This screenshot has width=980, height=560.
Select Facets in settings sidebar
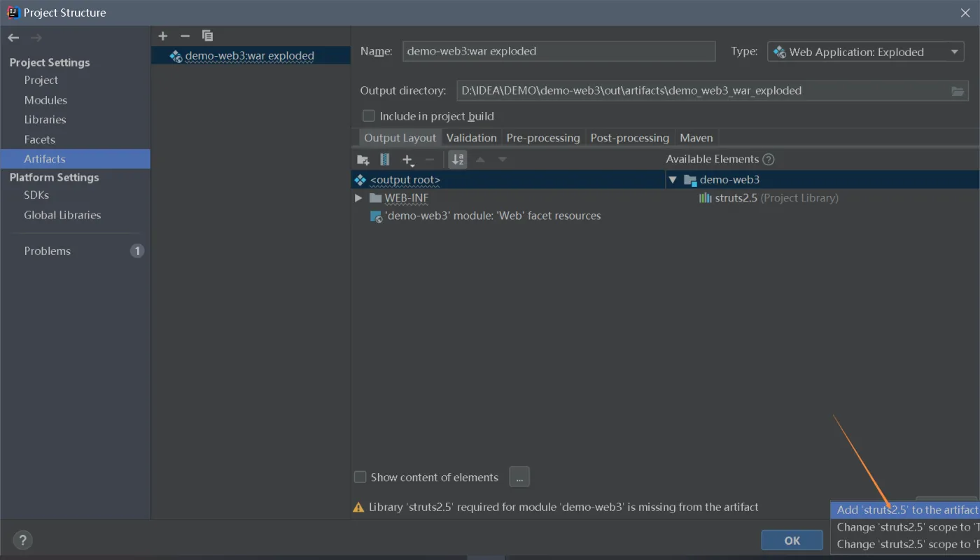pos(39,139)
